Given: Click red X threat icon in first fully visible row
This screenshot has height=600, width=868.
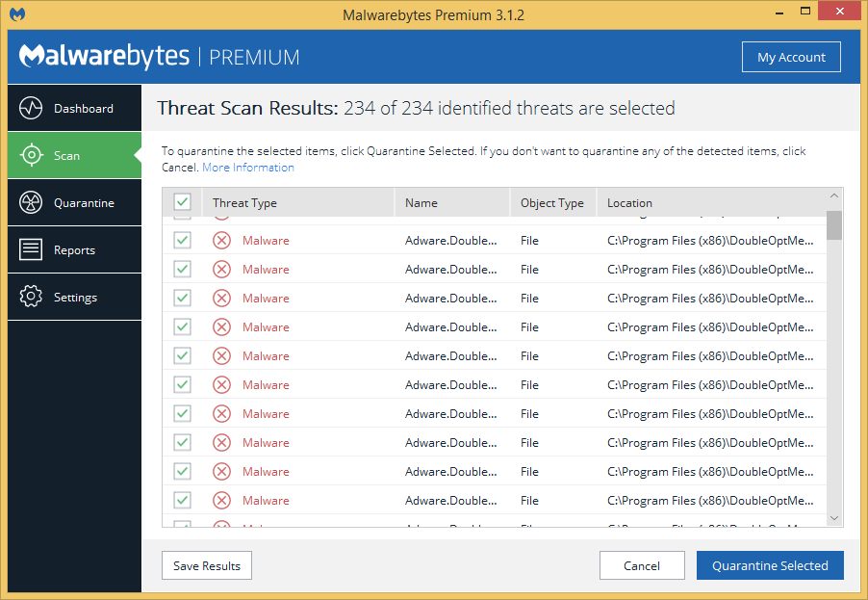Looking at the screenshot, I should (x=221, y=241).
